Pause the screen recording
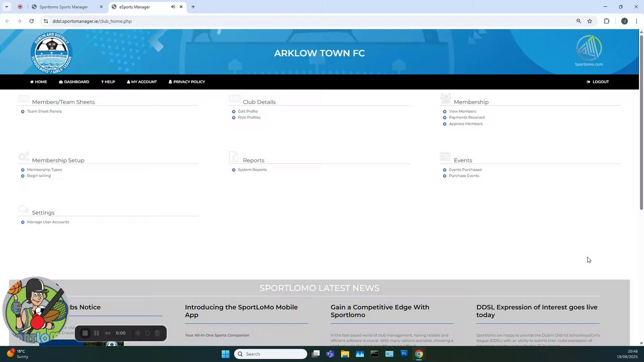 97,333
